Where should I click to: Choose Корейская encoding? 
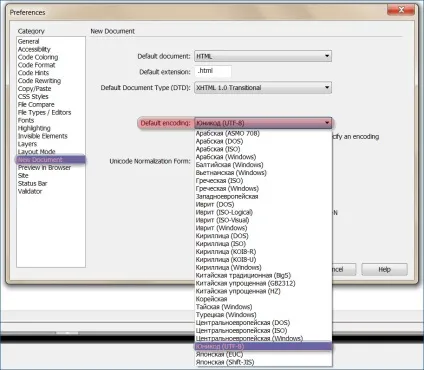(x=263, y=299)
